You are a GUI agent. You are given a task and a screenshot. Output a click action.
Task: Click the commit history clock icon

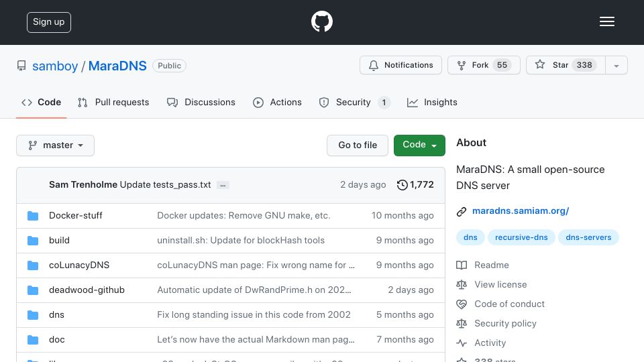coord(402,185)
